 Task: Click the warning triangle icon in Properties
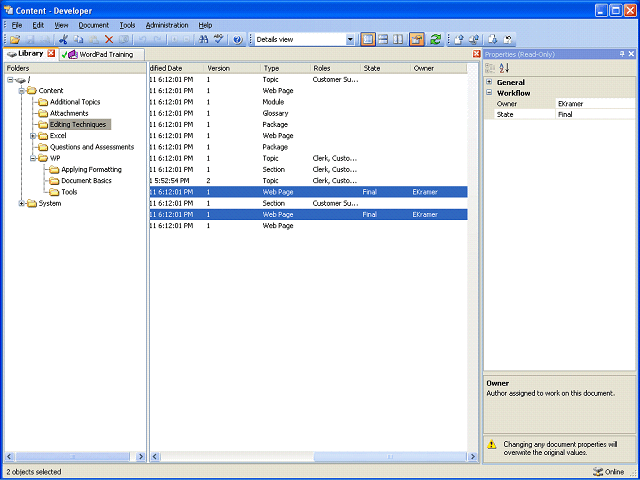click(492, 444)
